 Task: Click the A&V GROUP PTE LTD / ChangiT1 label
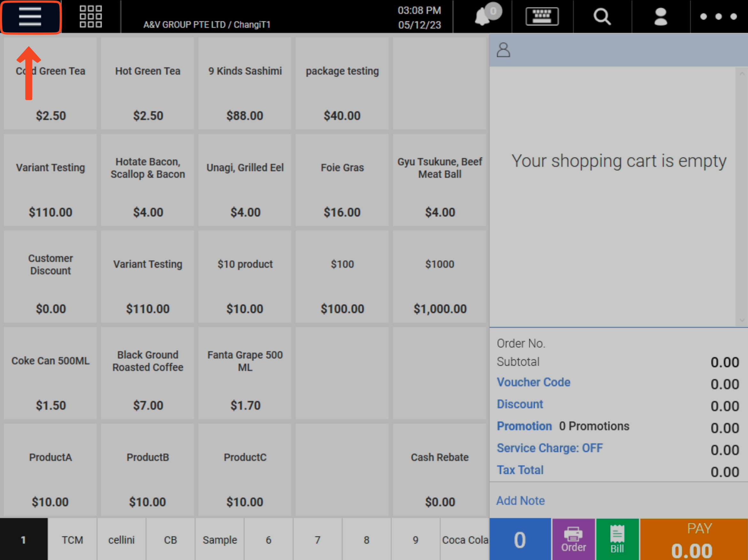click(x=207, y=25)
